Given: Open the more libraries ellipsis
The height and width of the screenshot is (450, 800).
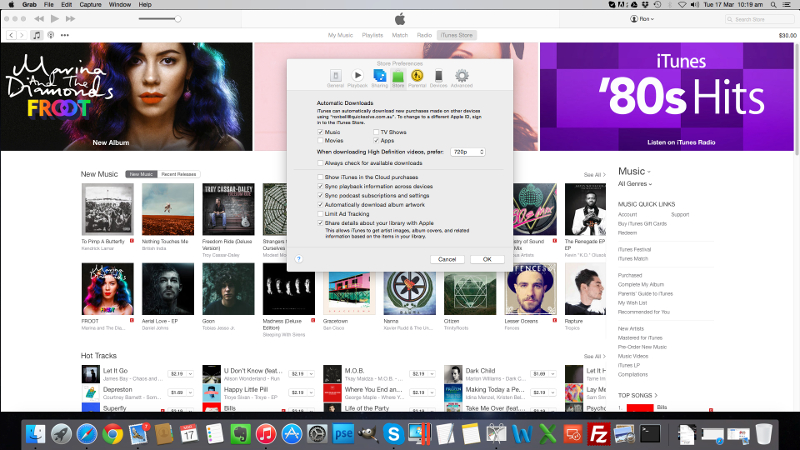Looking at the screenshot, I should pyautogui.click(x=65, y=35).
